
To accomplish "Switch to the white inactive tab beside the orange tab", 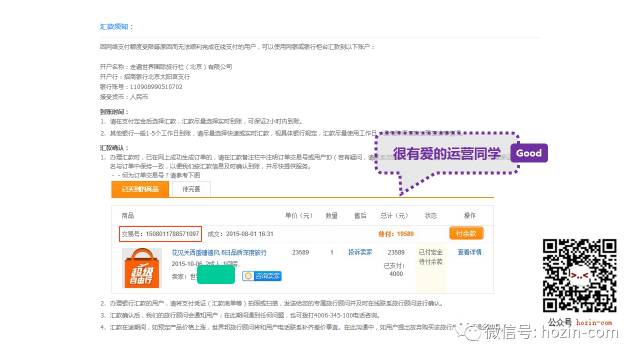I will tap(191, 189).
